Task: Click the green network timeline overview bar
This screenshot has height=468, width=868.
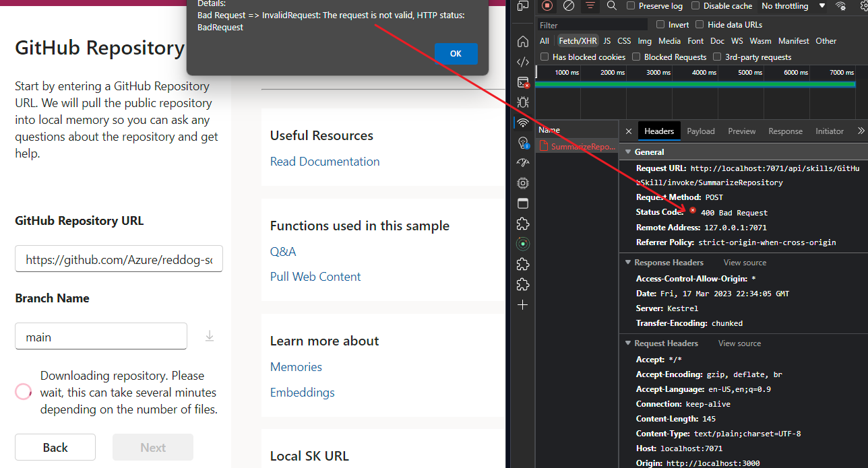Action: point(694,84)
